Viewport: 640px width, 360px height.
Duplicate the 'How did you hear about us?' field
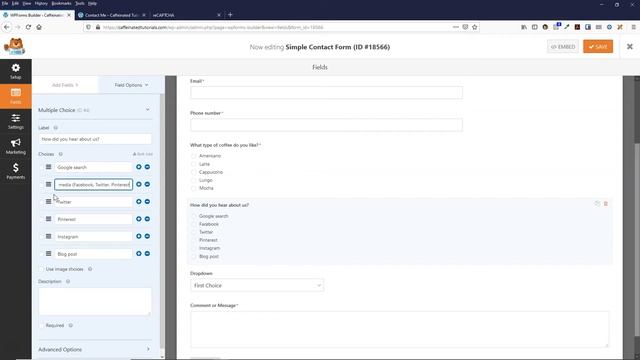(598, 203)
